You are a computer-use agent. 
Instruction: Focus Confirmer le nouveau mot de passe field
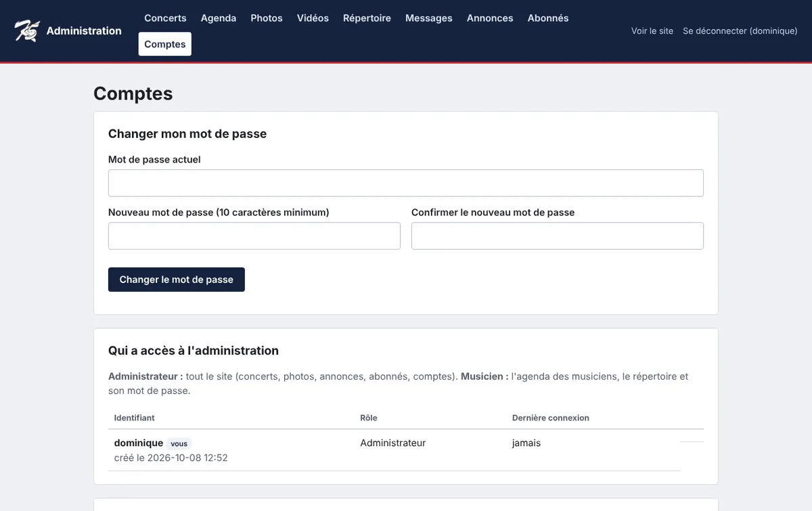tap(558, 236)
